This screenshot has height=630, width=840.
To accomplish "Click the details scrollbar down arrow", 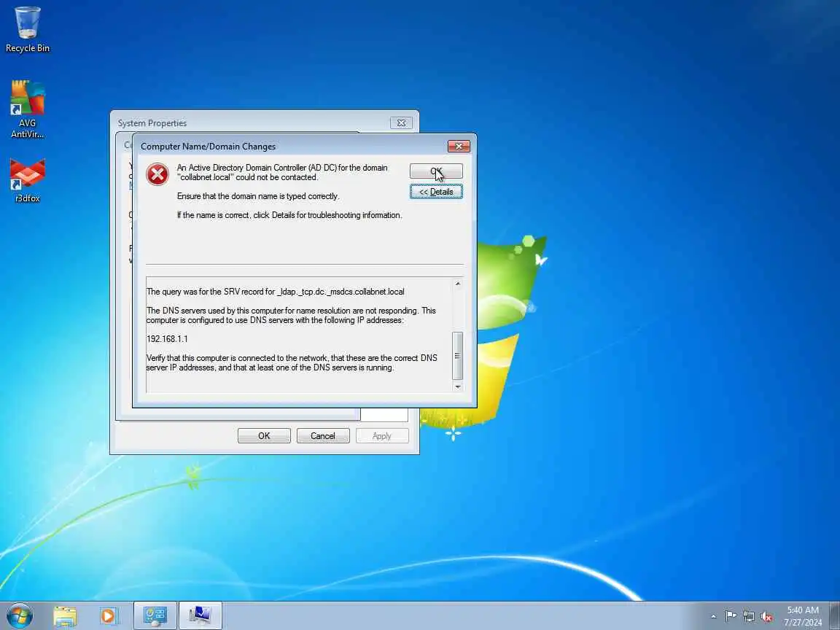I will 457,386.
